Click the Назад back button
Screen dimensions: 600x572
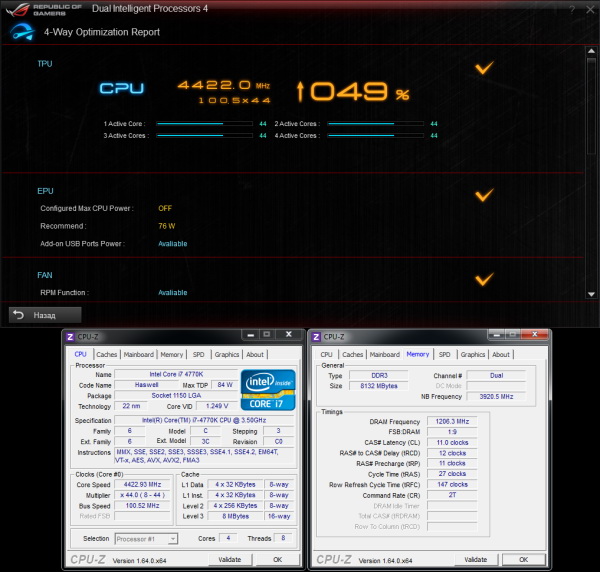pos(45,315)
